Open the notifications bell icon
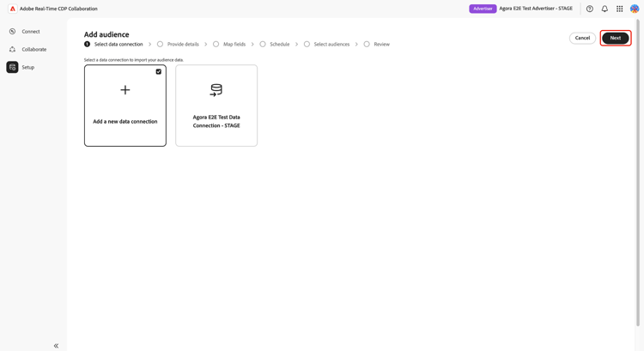The width and height of the screenshot is (644, 351). (605, 9)
